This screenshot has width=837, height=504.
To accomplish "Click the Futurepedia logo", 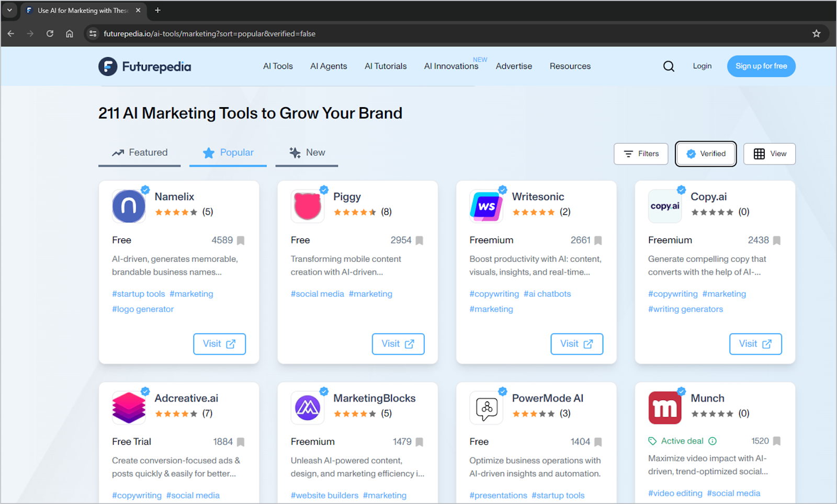I will 145,66.
